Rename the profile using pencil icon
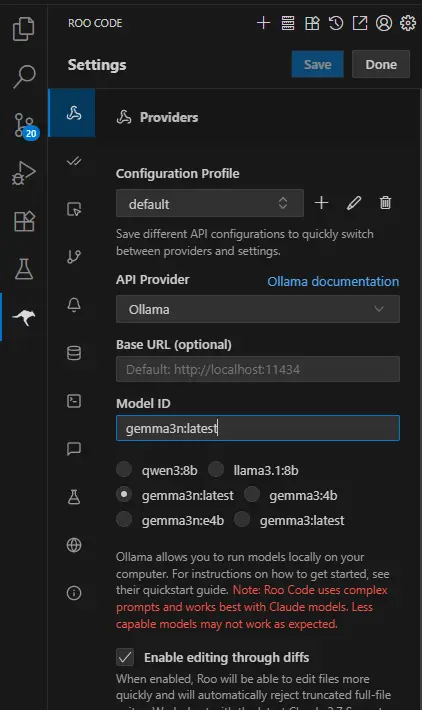The width and height of the screenshot is (422, 710). (x=354, y=202)
